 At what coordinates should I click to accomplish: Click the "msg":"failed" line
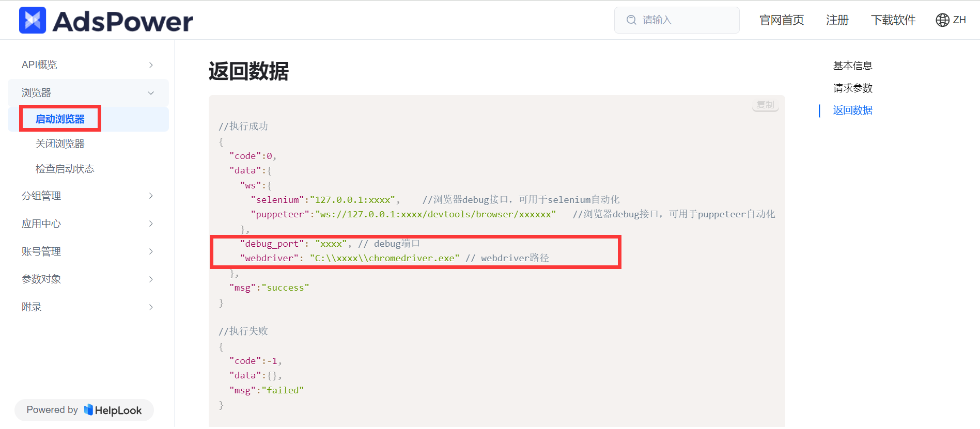click(267, 390)
